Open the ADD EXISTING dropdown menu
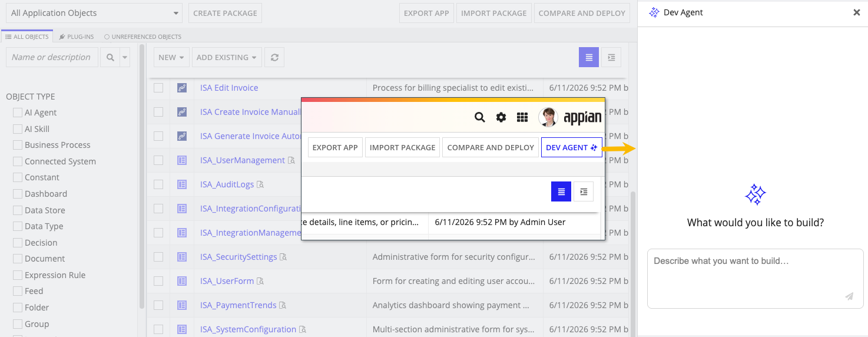Image resolution: width=868 pixels, height=337 pixels. 227,57
